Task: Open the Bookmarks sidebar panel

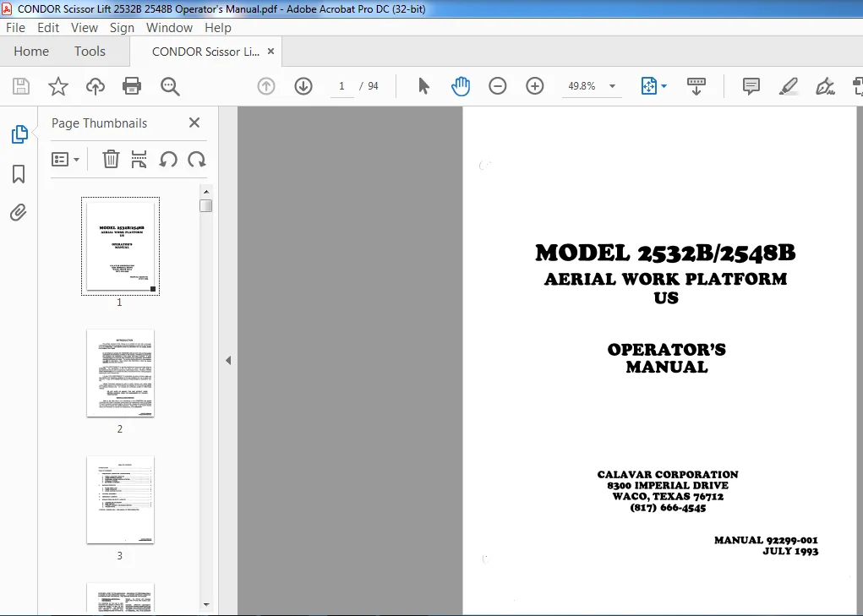Action: pos(19,174)
